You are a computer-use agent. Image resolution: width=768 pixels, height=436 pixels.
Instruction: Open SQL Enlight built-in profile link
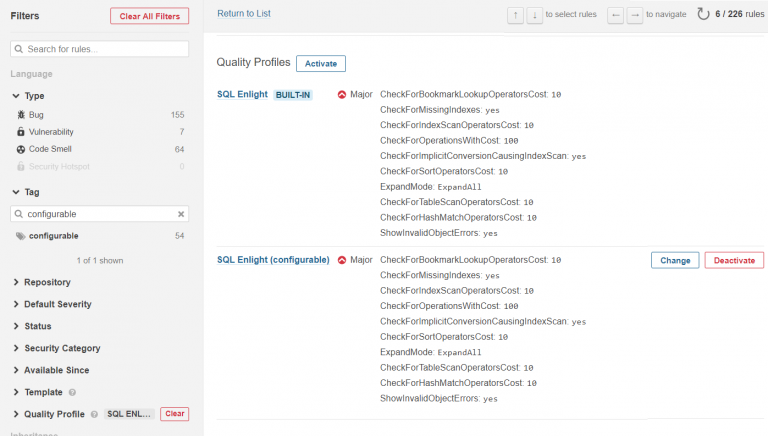(242, 95)
